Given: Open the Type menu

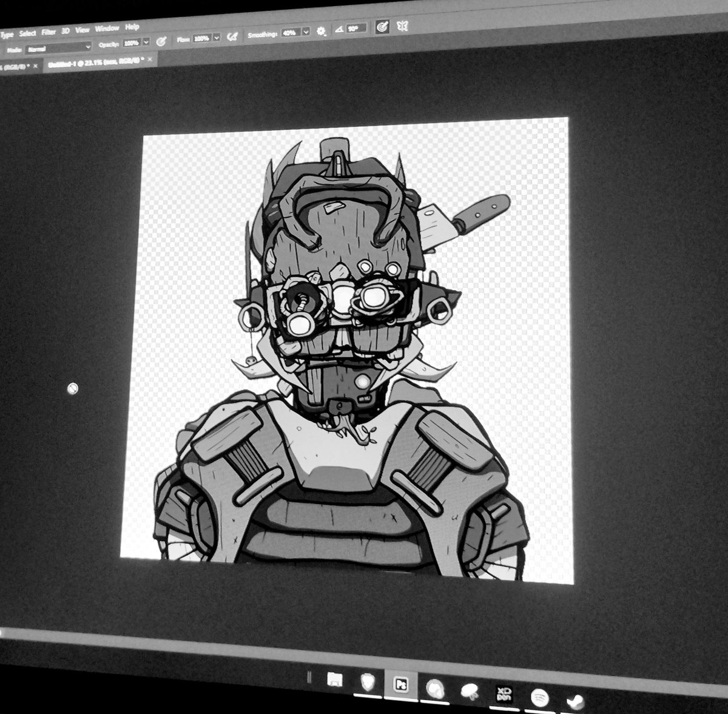Looking at the screenshot, I should pos(7,35).
